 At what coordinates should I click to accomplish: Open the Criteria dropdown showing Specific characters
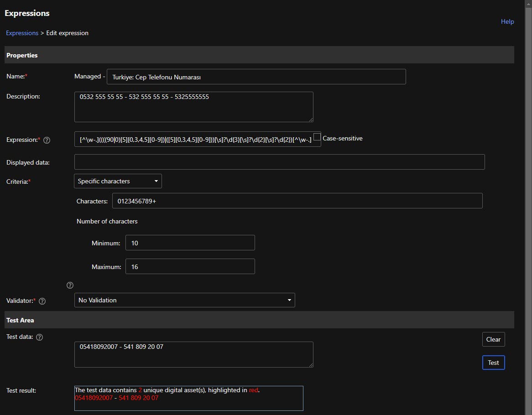(x=118, y=181)
